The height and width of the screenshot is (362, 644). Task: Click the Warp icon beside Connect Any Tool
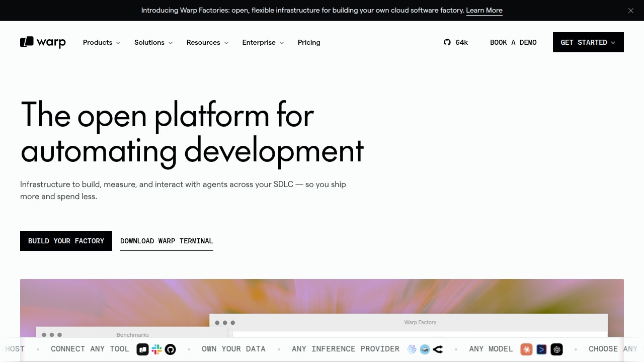click(143, 349)
